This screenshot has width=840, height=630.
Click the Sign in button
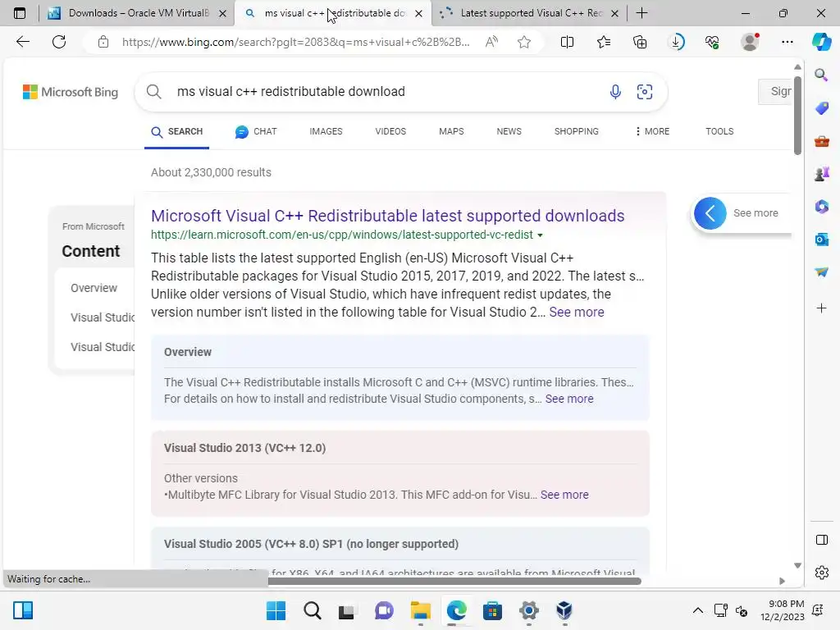click(x=774, y=92)
